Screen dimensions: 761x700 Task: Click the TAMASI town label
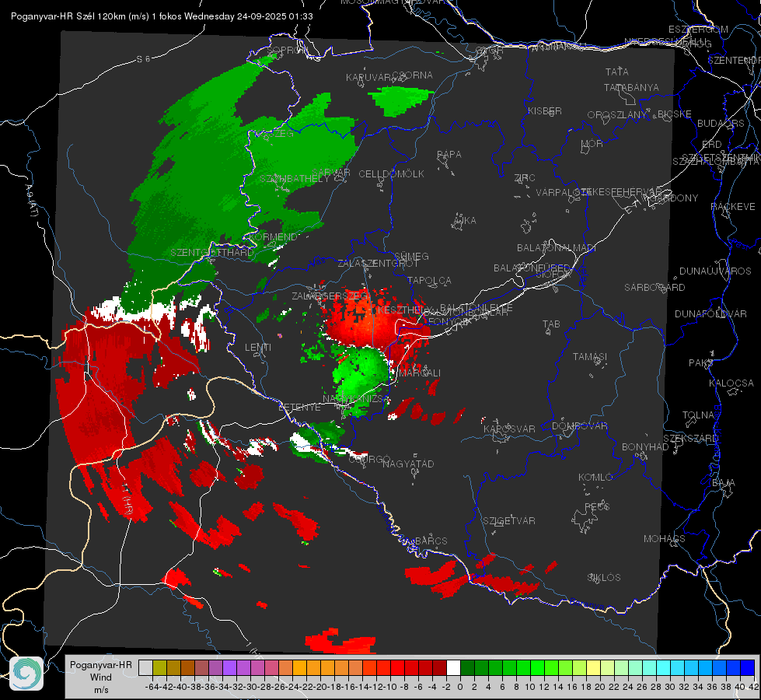pyautogui.click(x=590, y=357)
